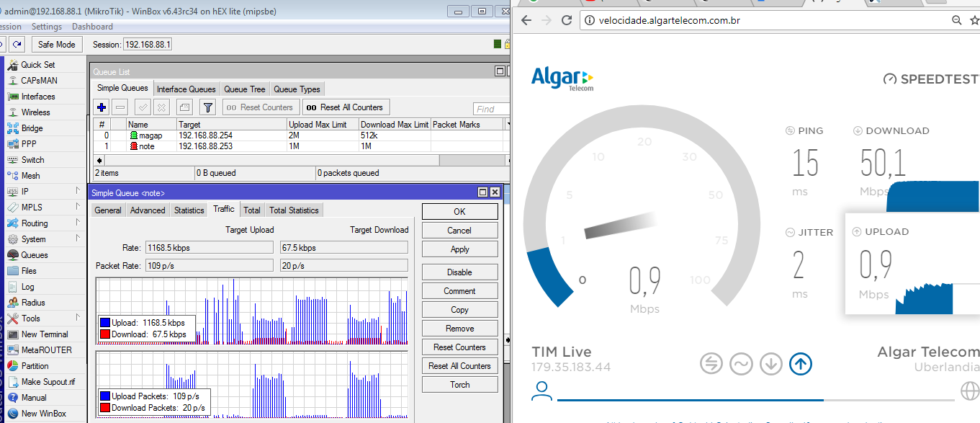Viewport: 980px width, 423px height.
Task: Click OK in Simple Queue dialog
Action: click(459, 212)
